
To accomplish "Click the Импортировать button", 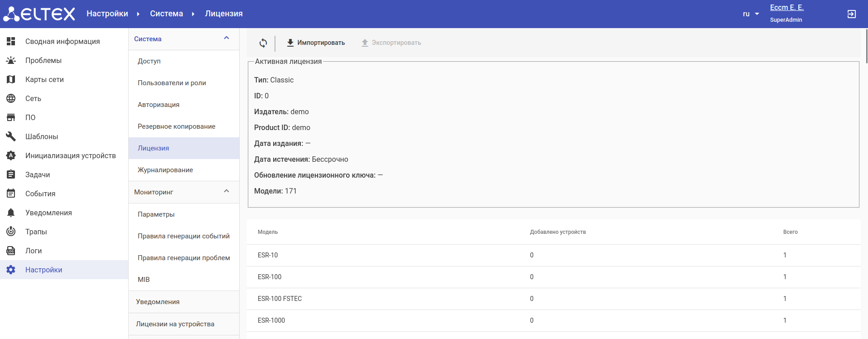I will [316, 43].
